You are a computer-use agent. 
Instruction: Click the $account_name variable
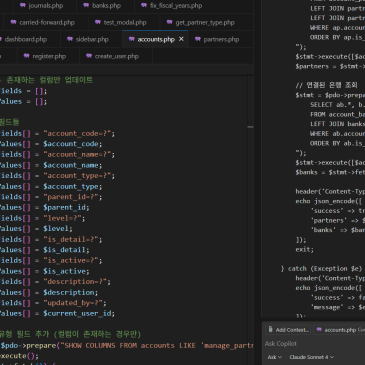pyautogui.click(x=72, y=165)
